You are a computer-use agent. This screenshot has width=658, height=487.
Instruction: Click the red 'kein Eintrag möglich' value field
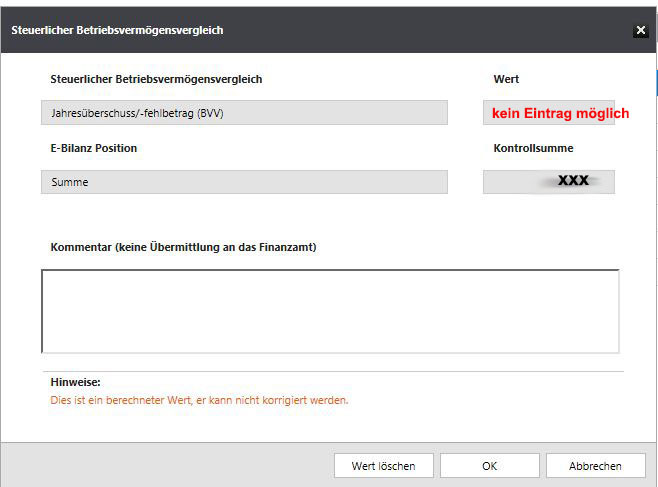[x=560, y=113]
